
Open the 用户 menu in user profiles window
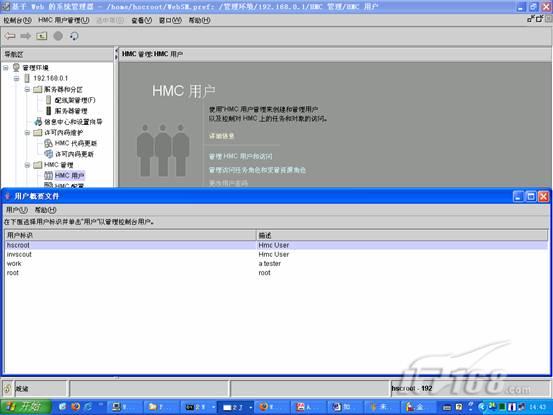pos(17,210)
